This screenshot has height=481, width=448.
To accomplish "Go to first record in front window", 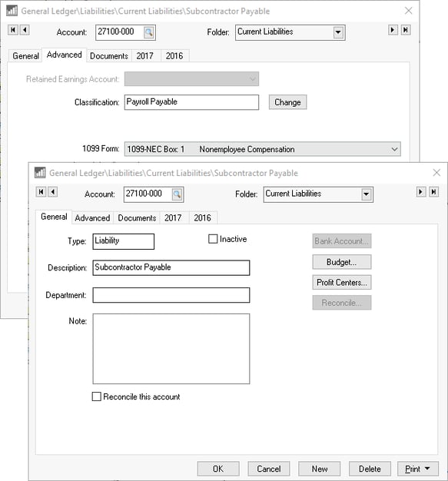I will [x=41, y=192].
